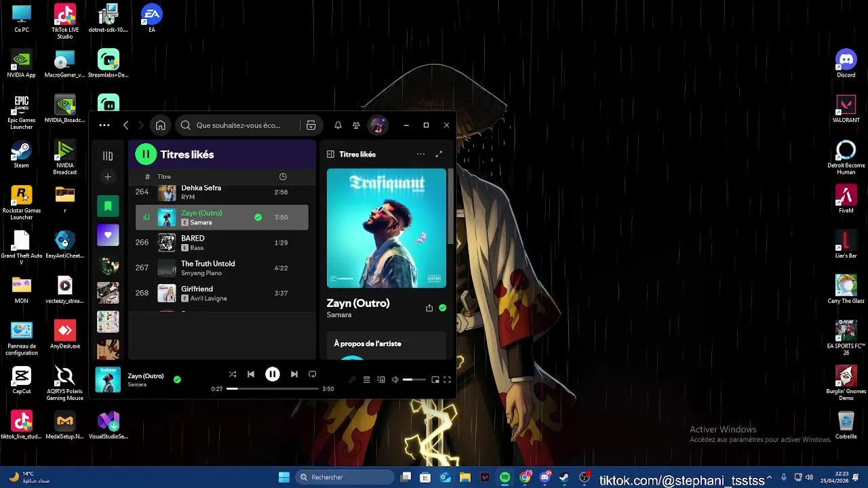Open the Smyang Piano artist link
This screenshot has width=868, height=488.
click(201, 273)
